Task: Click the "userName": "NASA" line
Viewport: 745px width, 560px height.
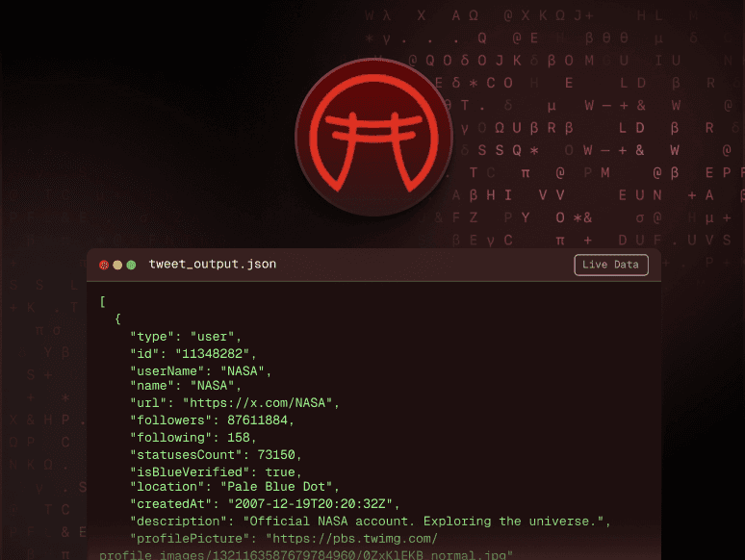Action: tap(200, 371)
